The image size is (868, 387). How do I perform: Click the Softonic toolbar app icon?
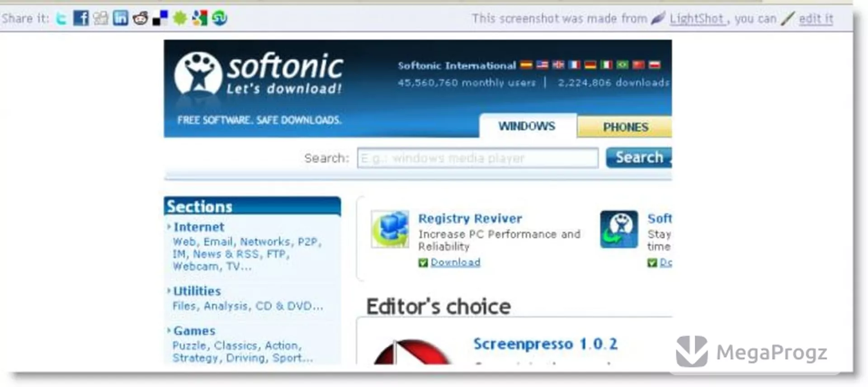pyautogui.click(x=619, y=229)
